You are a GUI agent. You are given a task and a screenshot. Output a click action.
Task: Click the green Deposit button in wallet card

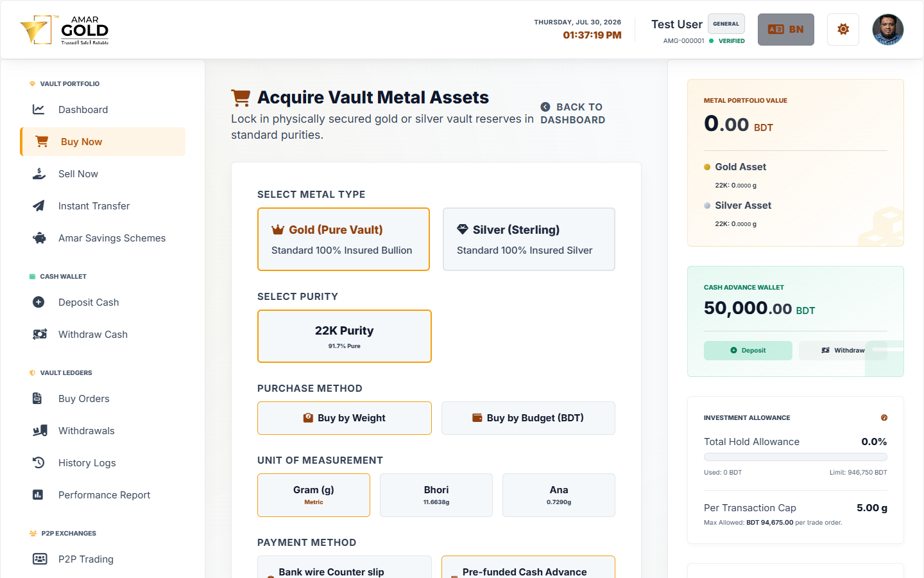(x=748, y=351)
